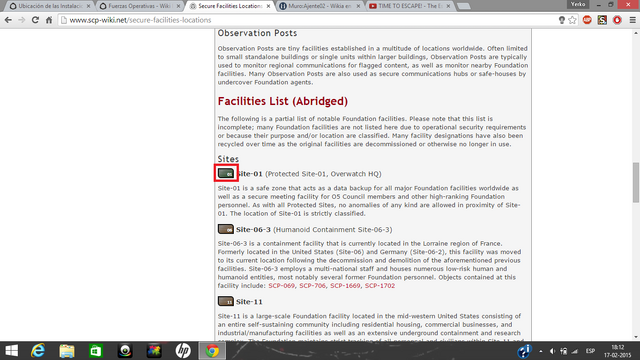Launch Internet Explorer from the taskbar
The height and width of the screenshot is (360, 640).
pos(38,351)
